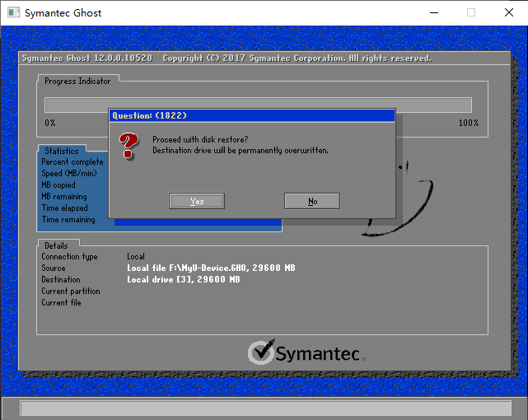Click the permanently overwritten warning text
The height and width of the screenshot is (420, 528).
(x=241, y=151)
